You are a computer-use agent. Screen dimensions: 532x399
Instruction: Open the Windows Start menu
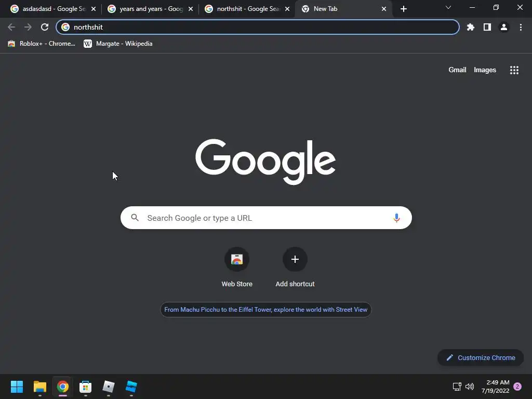(x=17, y=387)
